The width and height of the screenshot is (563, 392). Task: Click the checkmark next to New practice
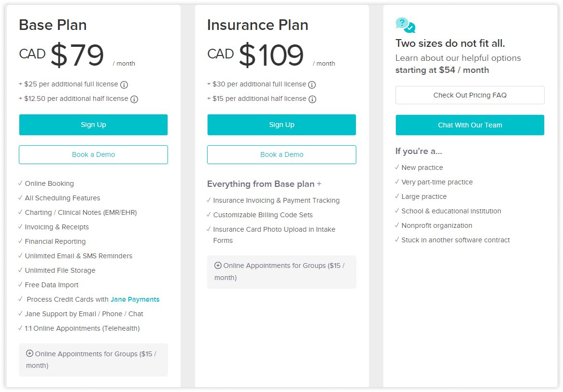click(397, 168)
